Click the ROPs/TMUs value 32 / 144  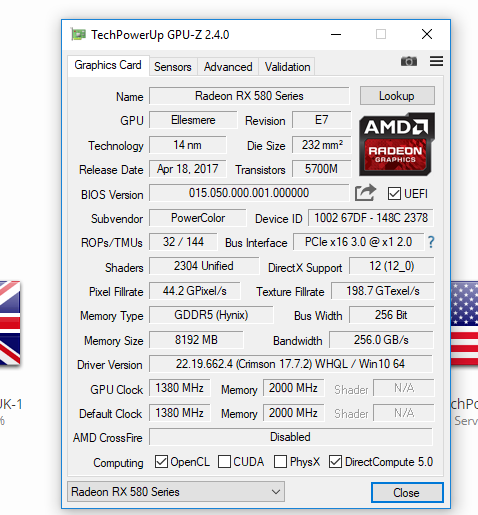183,242
